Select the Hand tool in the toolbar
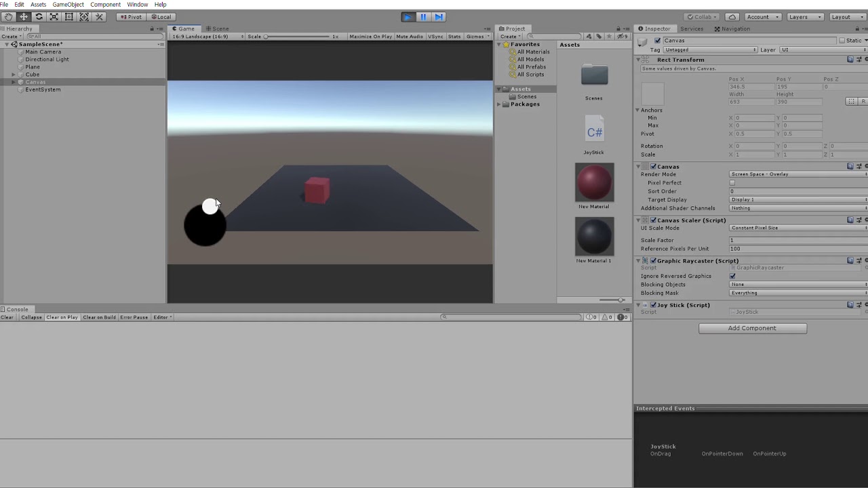 9,17
